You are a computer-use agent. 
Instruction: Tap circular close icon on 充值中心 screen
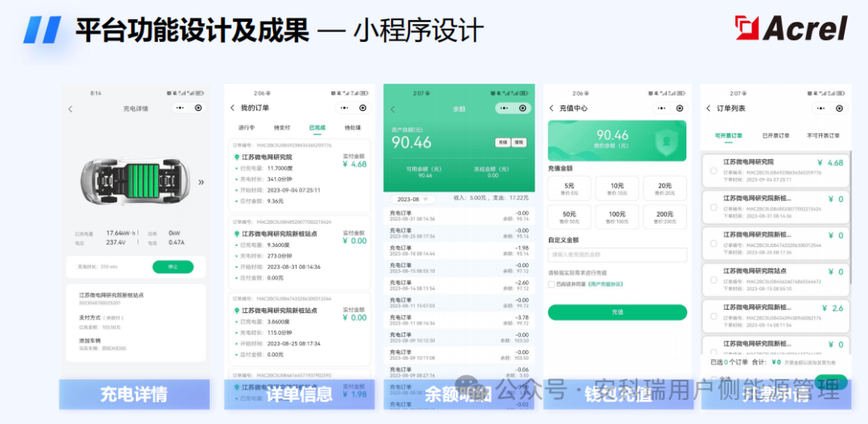(x=680, y=108)
